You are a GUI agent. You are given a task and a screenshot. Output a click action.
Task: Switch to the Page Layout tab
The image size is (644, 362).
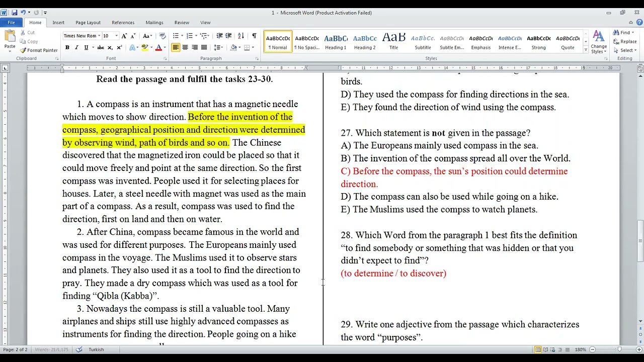coord(88,23)
